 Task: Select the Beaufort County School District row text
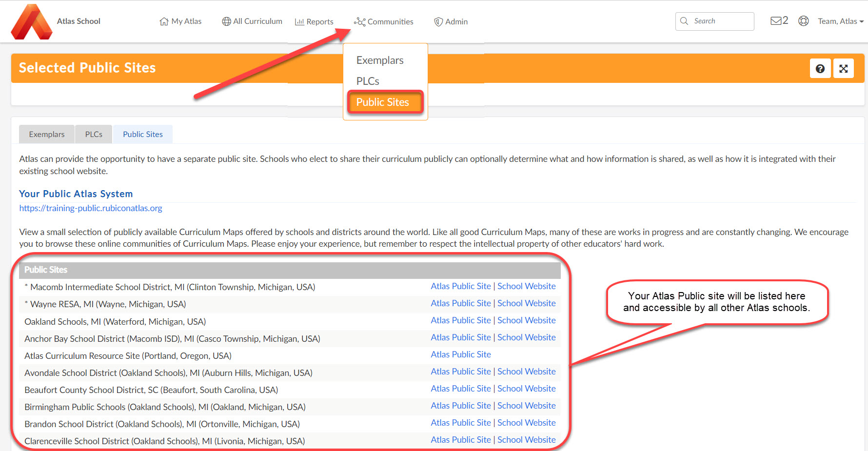151,390
